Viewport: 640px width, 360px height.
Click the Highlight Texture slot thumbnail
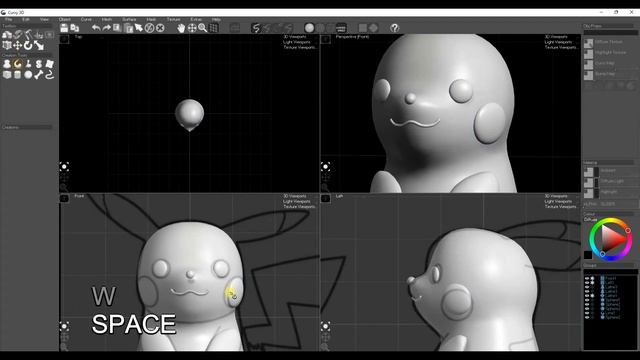pos(588,53)
